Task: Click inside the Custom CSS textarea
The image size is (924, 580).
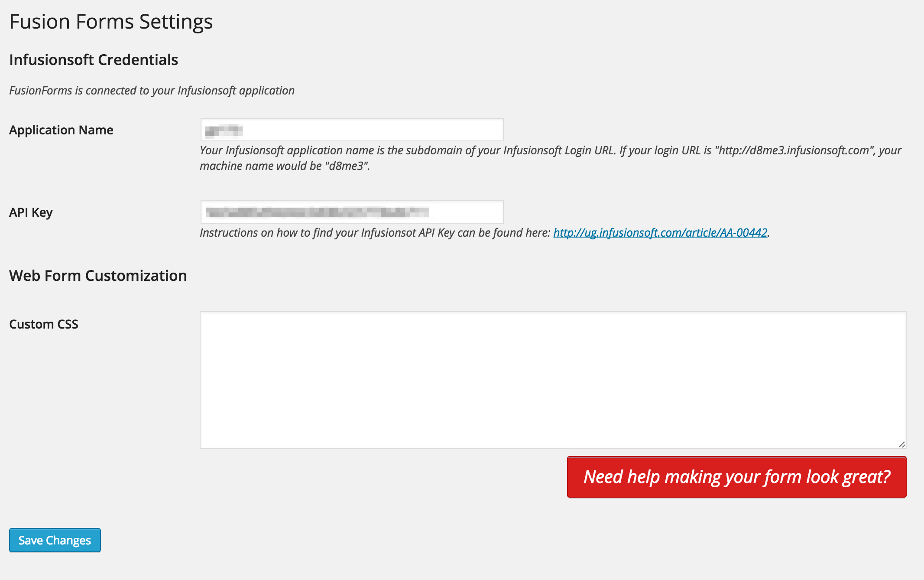Action: (553, 380)
